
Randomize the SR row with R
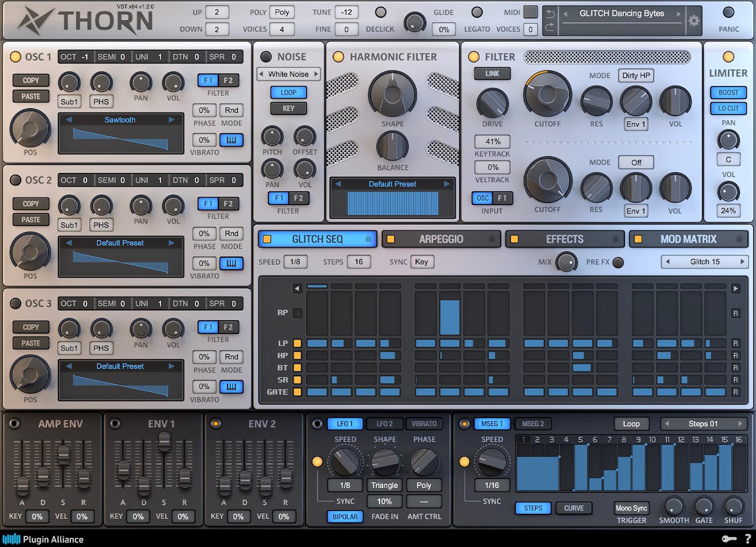(735, 380)
